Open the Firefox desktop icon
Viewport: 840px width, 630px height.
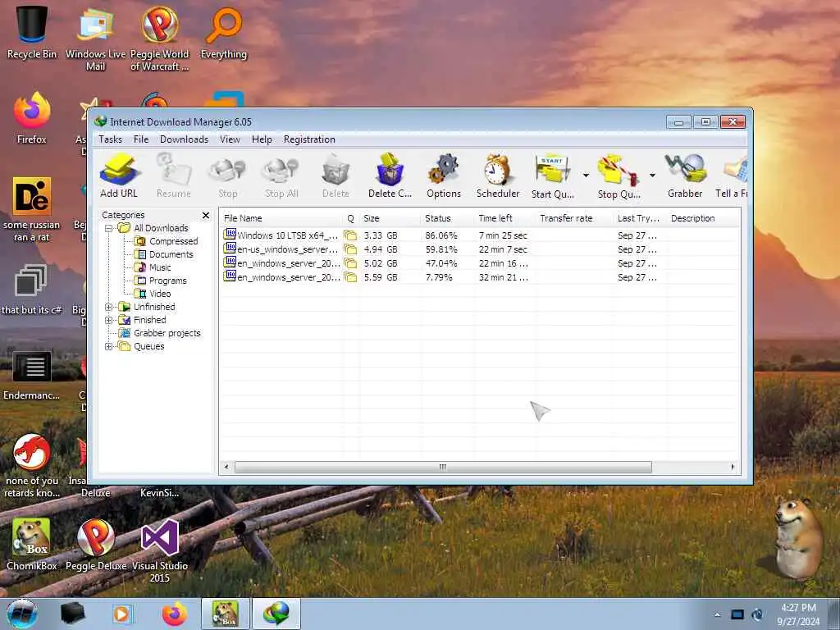click(x=32, y=118)
